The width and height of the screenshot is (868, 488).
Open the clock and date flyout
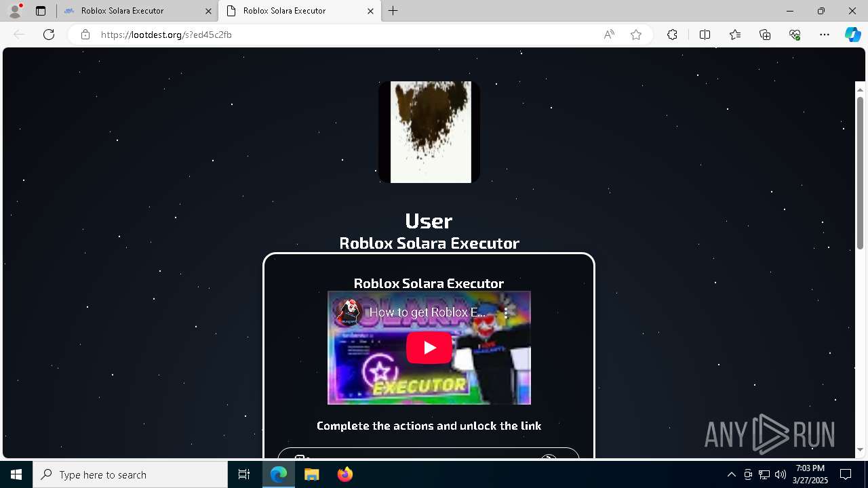pos(810,474)
